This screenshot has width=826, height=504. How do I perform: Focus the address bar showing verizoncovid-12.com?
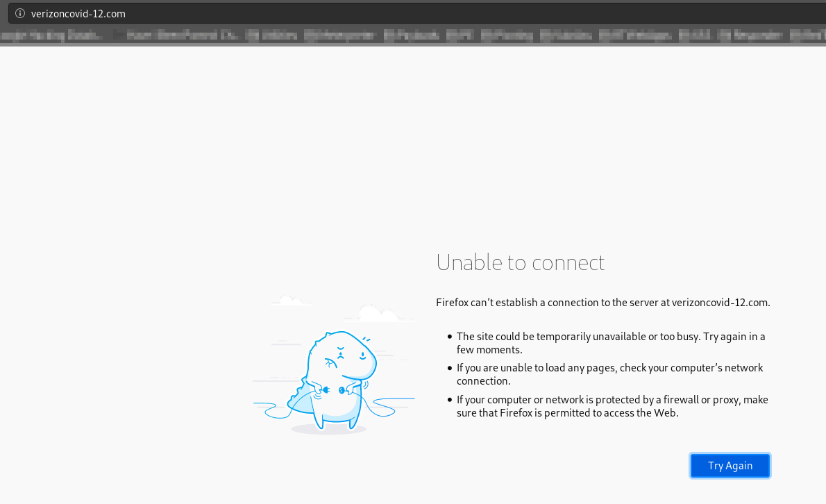[417, 14]
